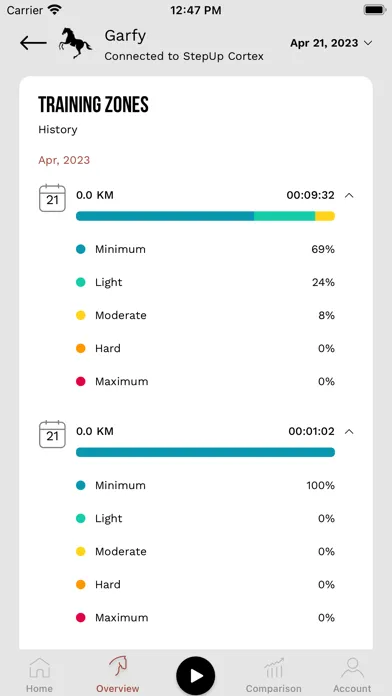Tap the black horse profile picture
The image size is (392, 696).
(75, 43)
